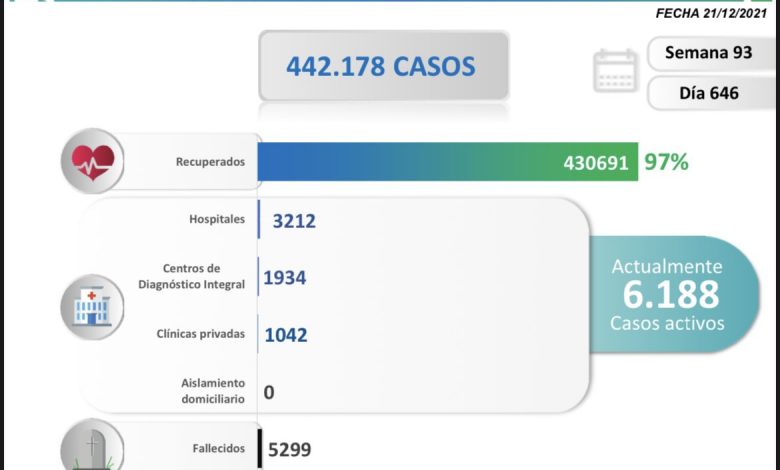Click the hospital building icon

[92, 304]
